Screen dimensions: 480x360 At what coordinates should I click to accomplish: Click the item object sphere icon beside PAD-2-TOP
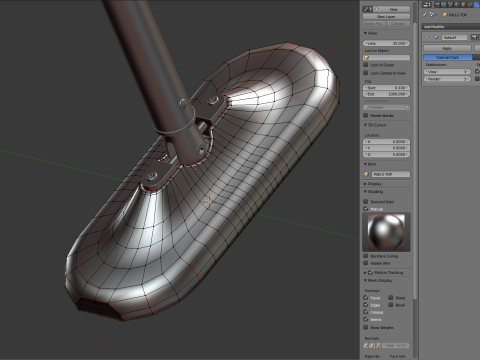[367, 174]
